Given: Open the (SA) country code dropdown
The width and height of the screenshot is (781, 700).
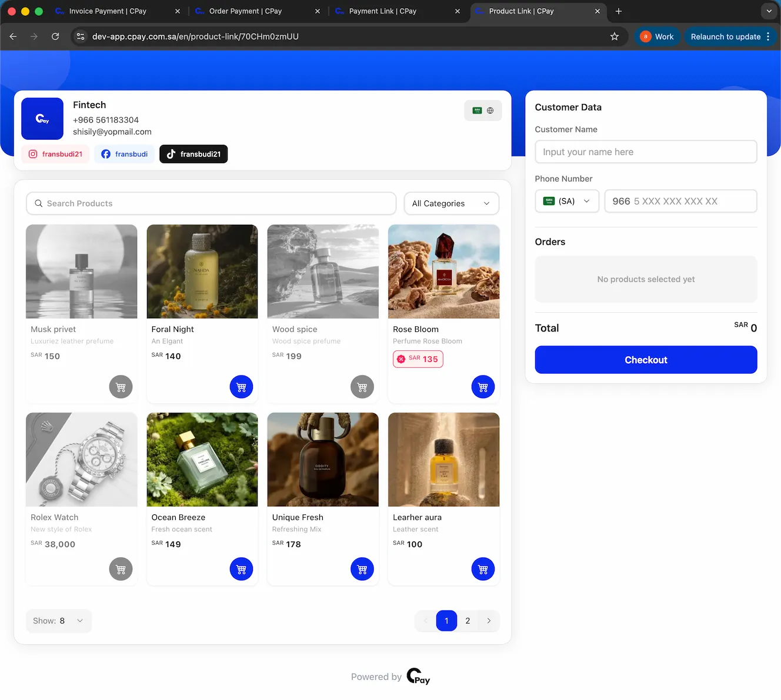Looking at the screenshot, I should (x=566, y=201).
